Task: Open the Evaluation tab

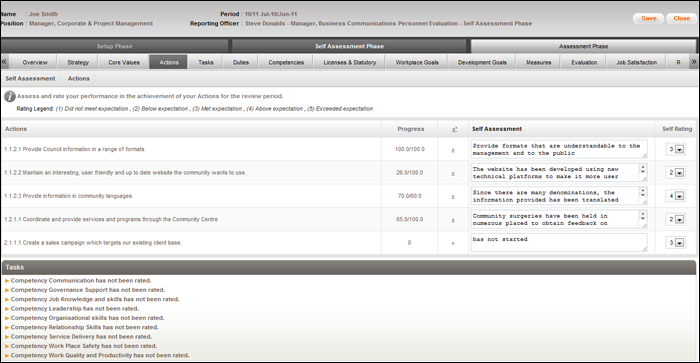Action: (584, 62)
